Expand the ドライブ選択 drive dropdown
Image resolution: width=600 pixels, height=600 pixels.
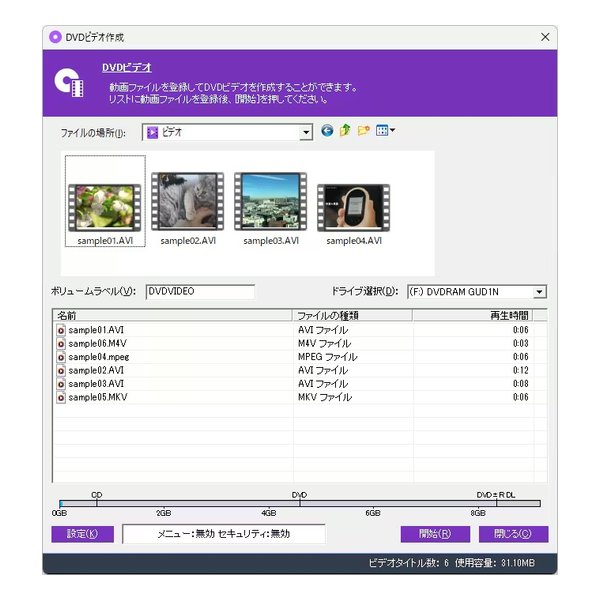[539, 292]
